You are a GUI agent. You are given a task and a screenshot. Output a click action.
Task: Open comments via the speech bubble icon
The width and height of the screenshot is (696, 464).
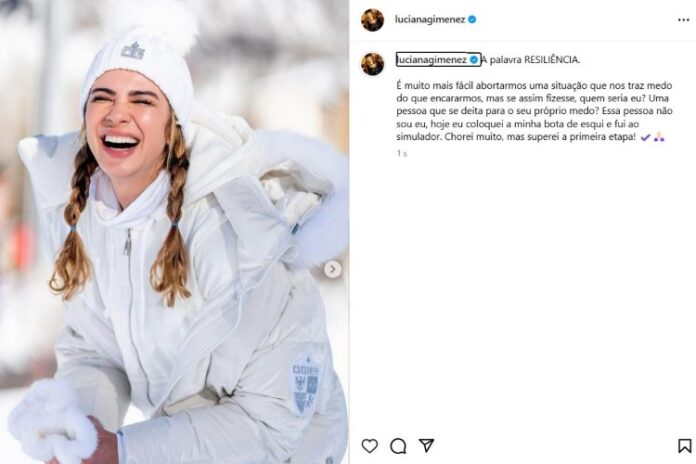(x=398, y=446)
